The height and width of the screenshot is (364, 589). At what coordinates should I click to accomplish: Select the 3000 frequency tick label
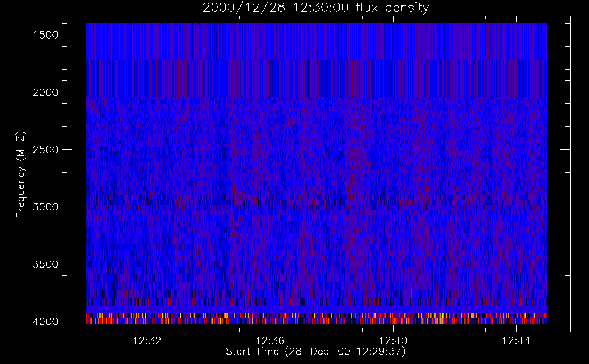46,207
